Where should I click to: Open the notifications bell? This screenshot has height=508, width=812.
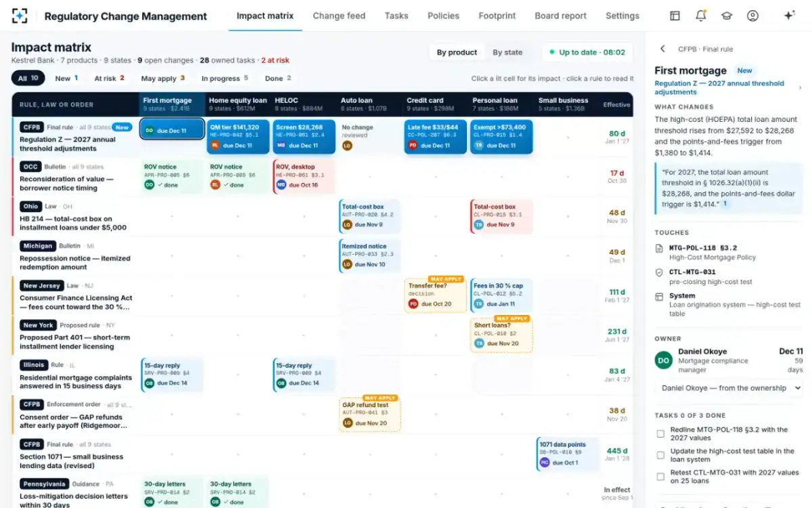coord(700,16)
